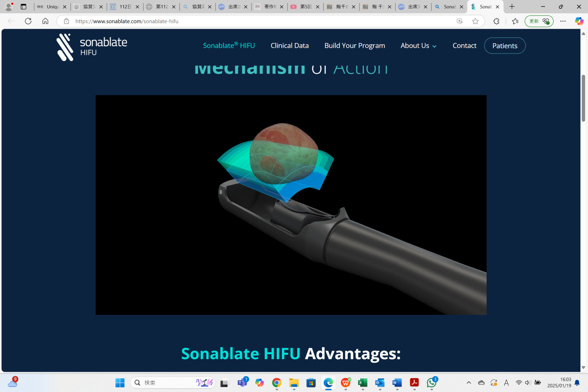Open Word from the taskbar
This screenshot has width=588, height=392.
click(397, 383)
